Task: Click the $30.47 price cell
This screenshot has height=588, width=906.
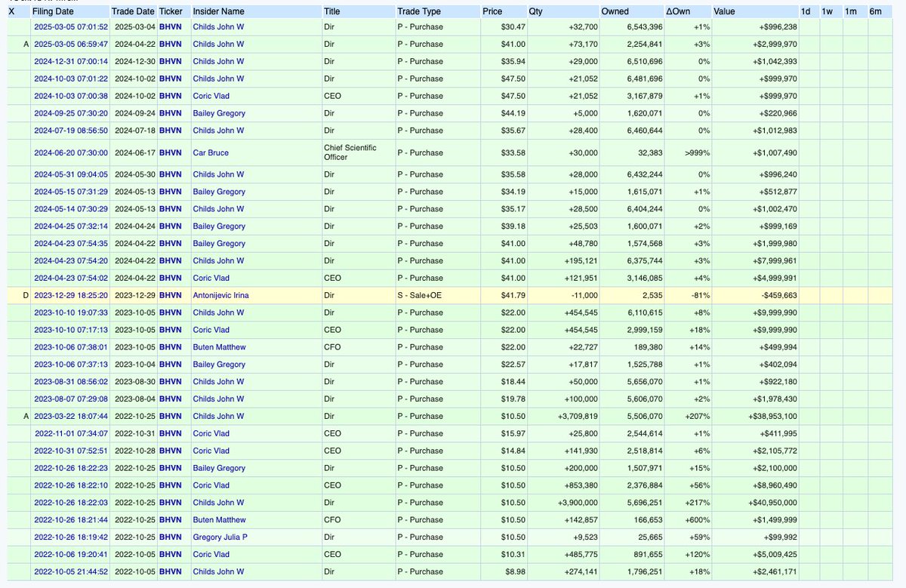Action: pos(503,26)
